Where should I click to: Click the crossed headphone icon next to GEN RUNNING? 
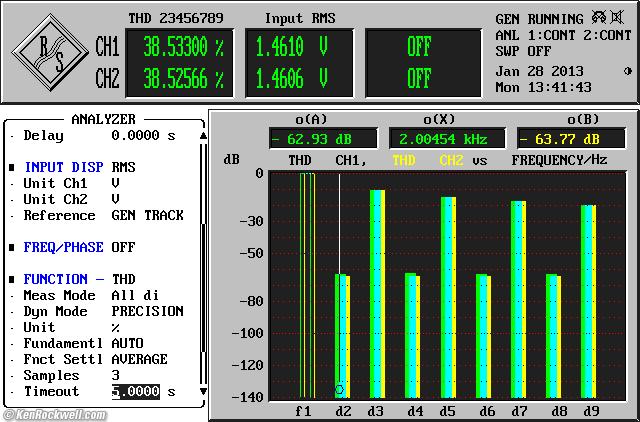[599, 18]
